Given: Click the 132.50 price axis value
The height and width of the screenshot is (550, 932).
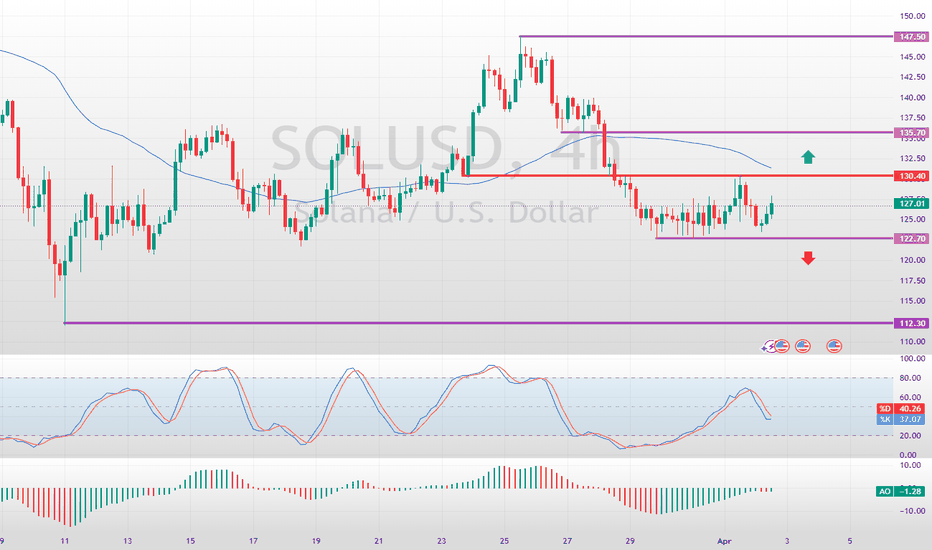Looking at the screenshot, I should (912, 158).
